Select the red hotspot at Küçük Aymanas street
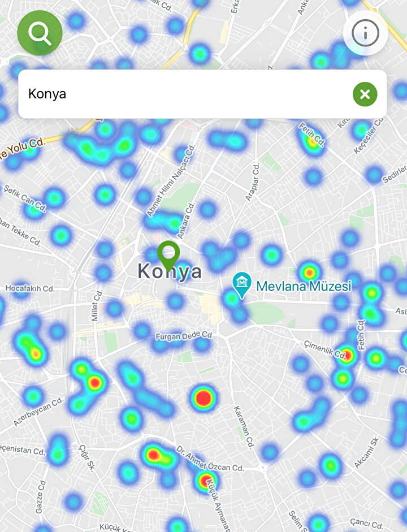The height and width of the screenshot is (532, 407). (x=206, y=481)
